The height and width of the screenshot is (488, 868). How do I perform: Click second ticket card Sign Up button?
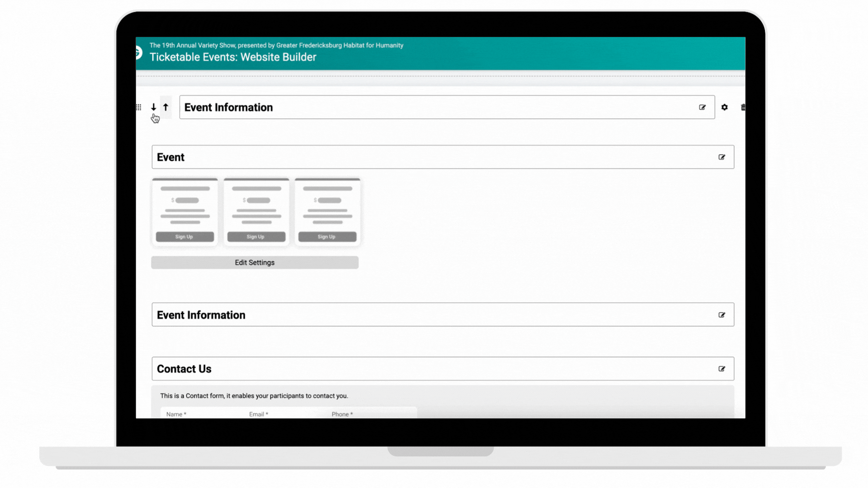click(256, 237)
